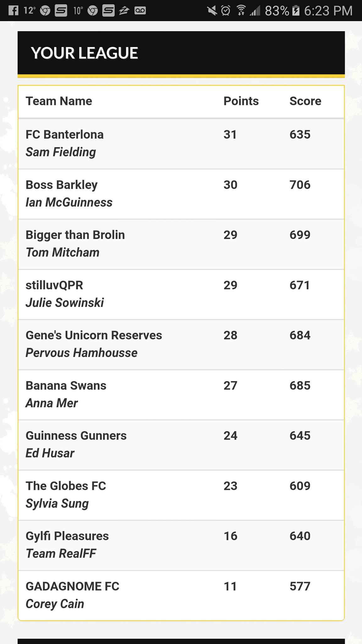Open Banana Swans team page
The image size is (362, 644).
pyautogui.click(x=66, y=386)
